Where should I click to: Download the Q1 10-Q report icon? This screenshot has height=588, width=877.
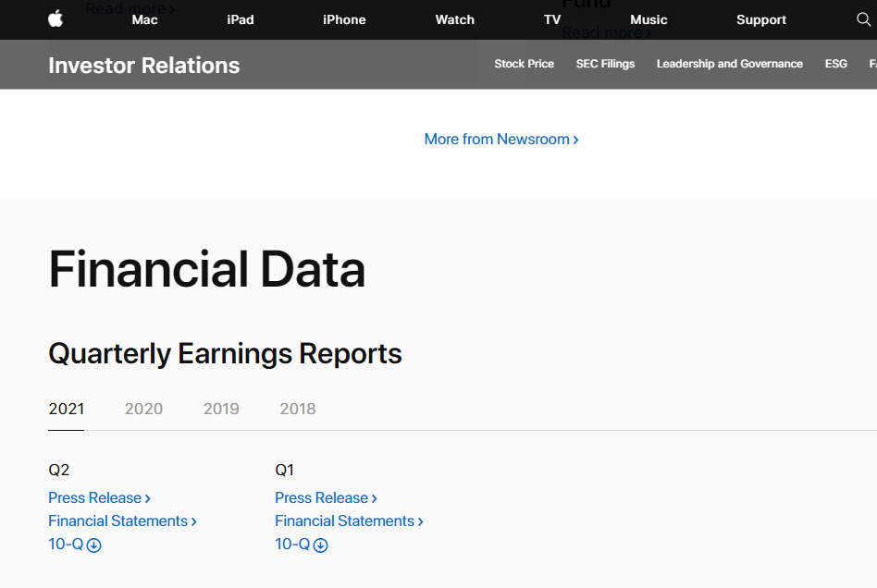[x=320, y=545]
